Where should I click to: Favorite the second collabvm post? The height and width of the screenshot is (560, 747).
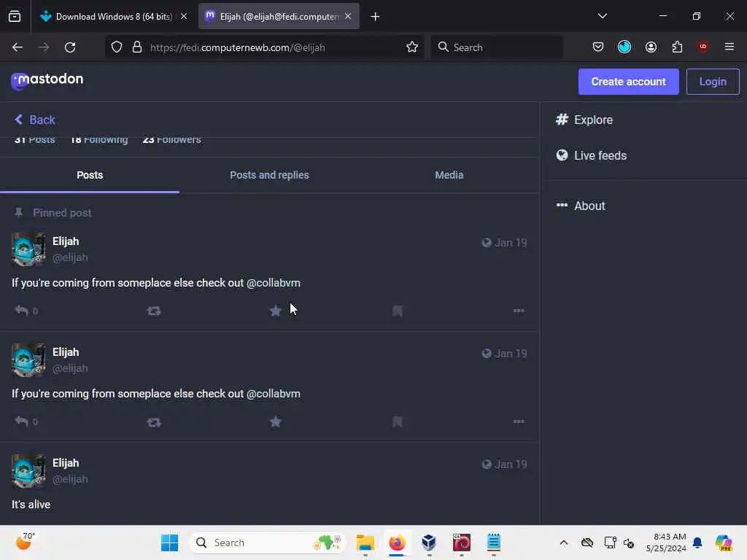click(x=275, y=422)
